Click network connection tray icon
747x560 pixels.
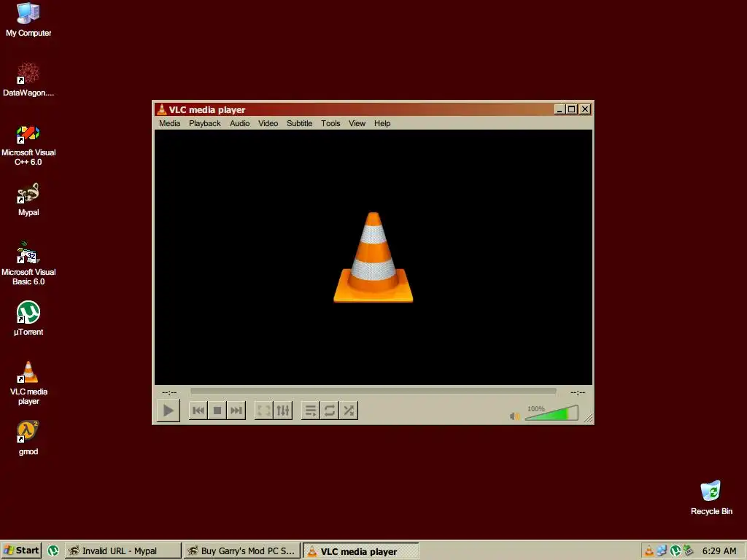click(x=662, y=551)
